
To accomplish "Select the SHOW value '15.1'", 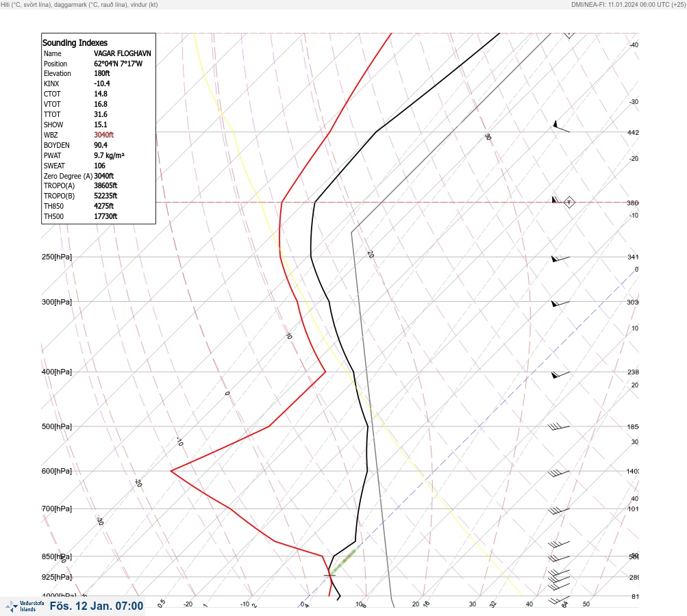I will [100, 125].
